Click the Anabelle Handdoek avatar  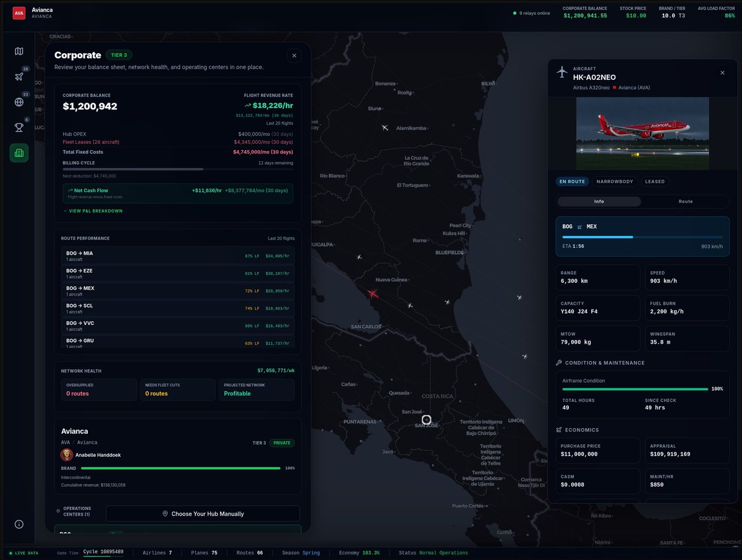point(67,455)
